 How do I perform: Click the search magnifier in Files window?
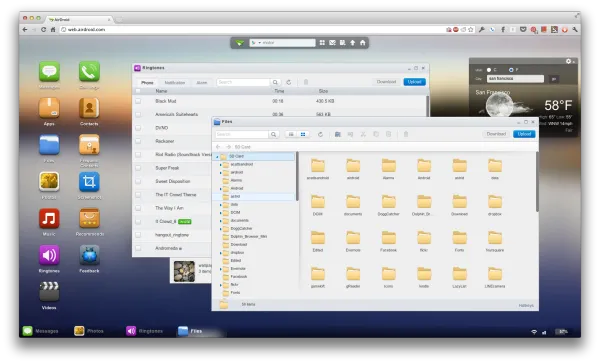tap(273, 134)
